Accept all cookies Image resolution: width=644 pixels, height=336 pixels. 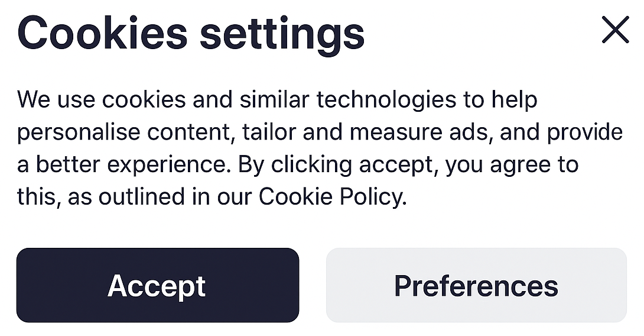(x=157, y=286)
